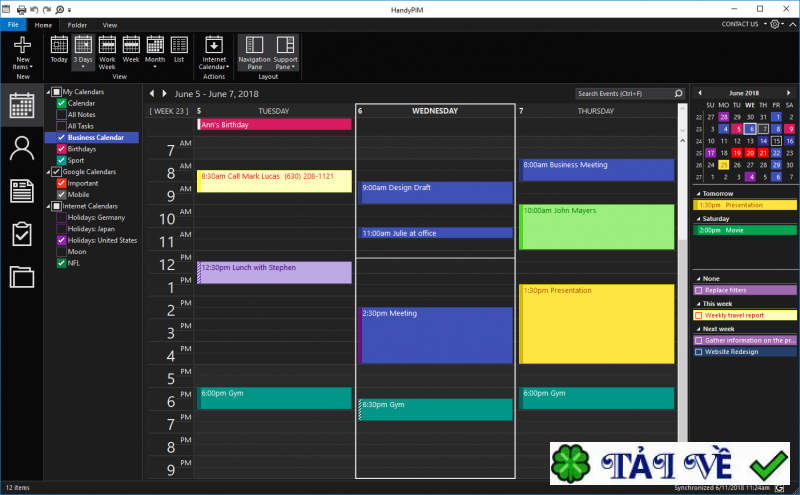Viewport: 800px width, 495px height.
Task: Select June 15 in the mini calendar
Action: coord(776,141)
